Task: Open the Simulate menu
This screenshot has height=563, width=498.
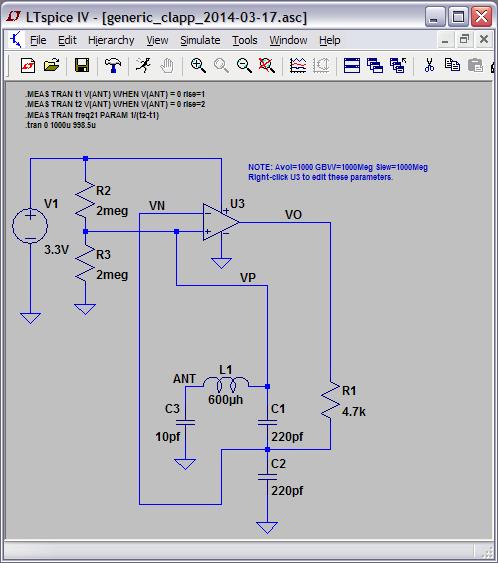Action: 200,40
